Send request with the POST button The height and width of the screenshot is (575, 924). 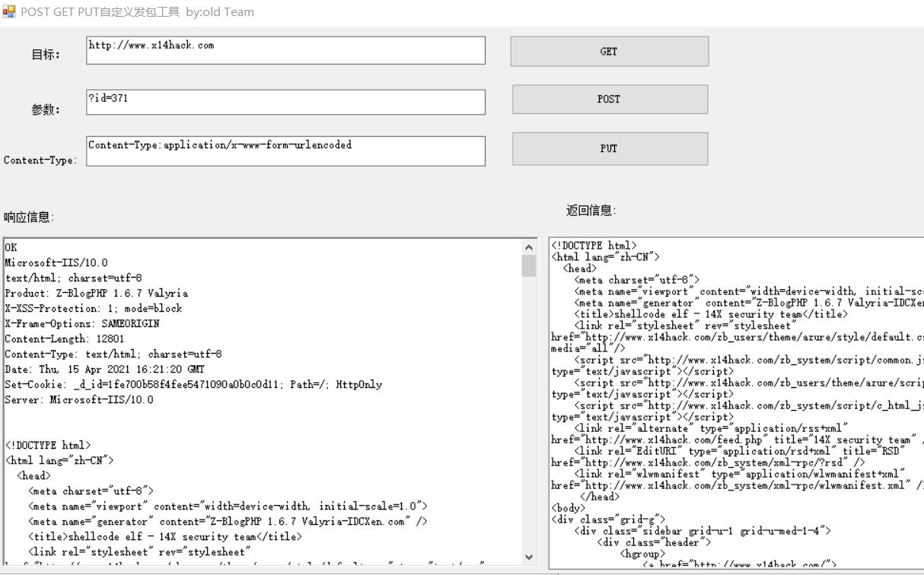610,100
